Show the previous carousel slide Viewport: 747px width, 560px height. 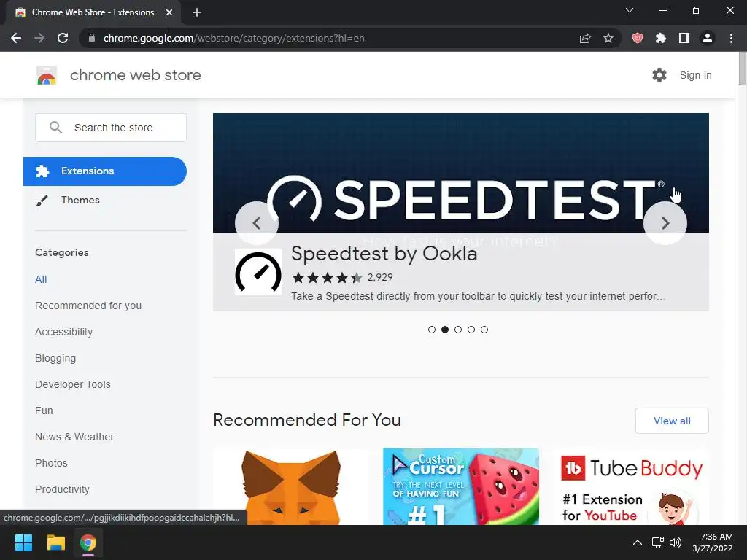point(257,223)
